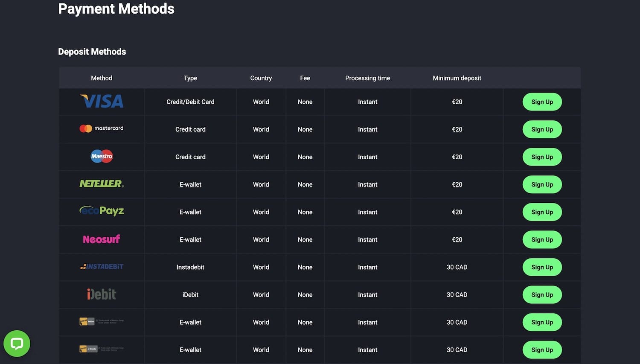640x364 pixels.
Task: Click the "Credit/Debit Card" type cell
Action: click(x=190, y=102)
